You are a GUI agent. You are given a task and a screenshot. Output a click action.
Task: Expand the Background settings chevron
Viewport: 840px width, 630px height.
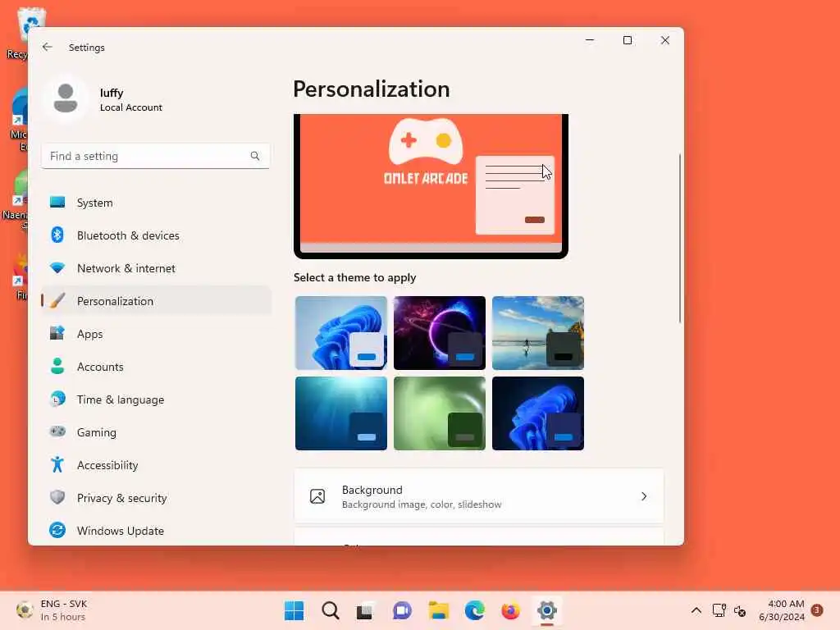tap(644, 496)
